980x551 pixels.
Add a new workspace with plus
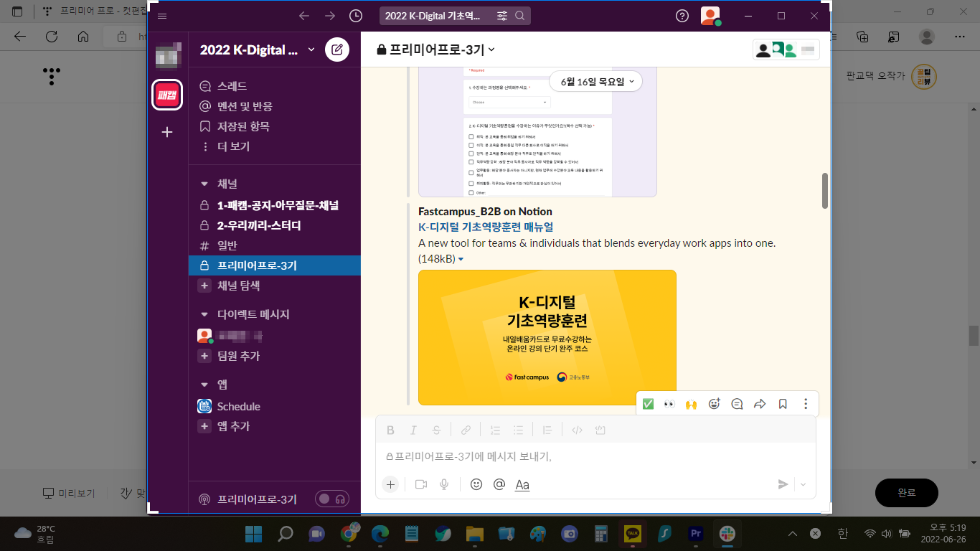[x=167, y=132]
